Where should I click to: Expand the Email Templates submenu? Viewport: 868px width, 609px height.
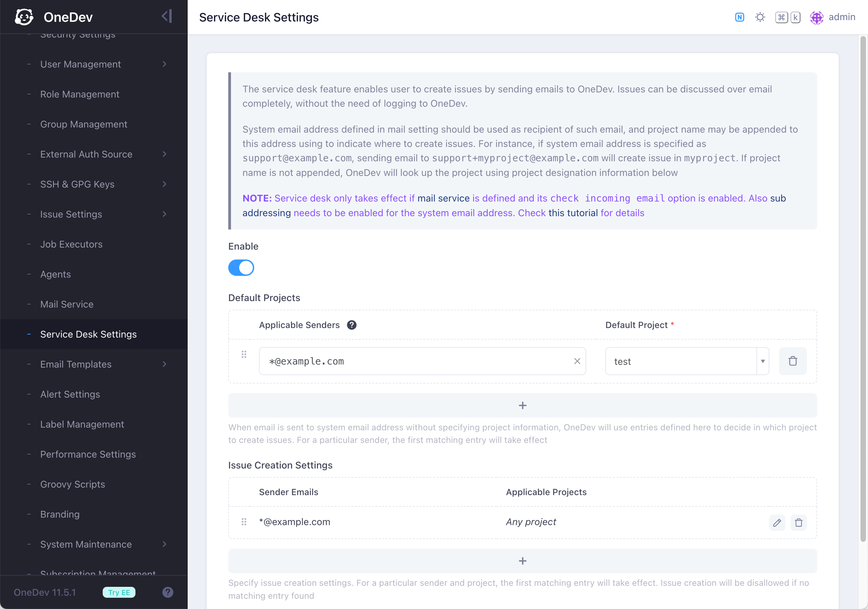click(x=164, y=364)
